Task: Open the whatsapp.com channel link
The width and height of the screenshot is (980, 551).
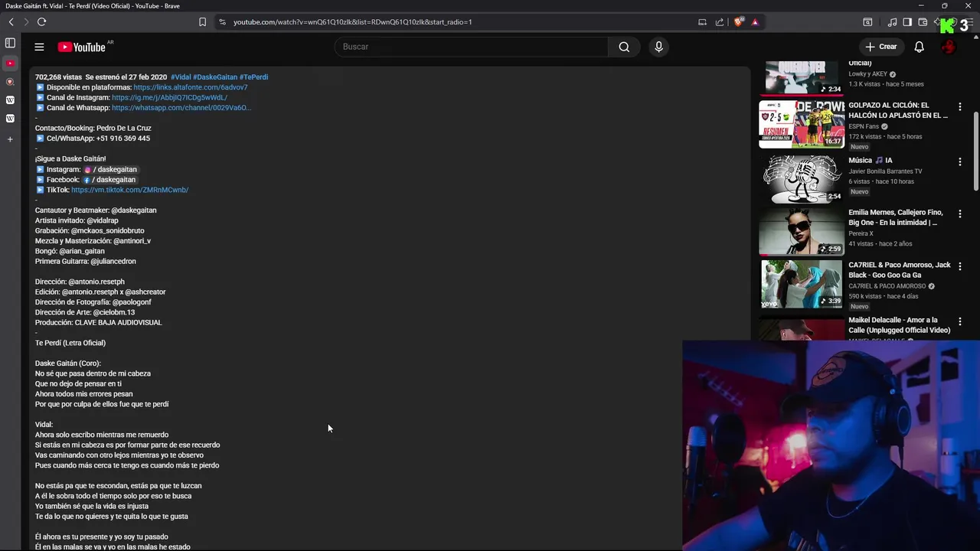Action: coord(181,108)
